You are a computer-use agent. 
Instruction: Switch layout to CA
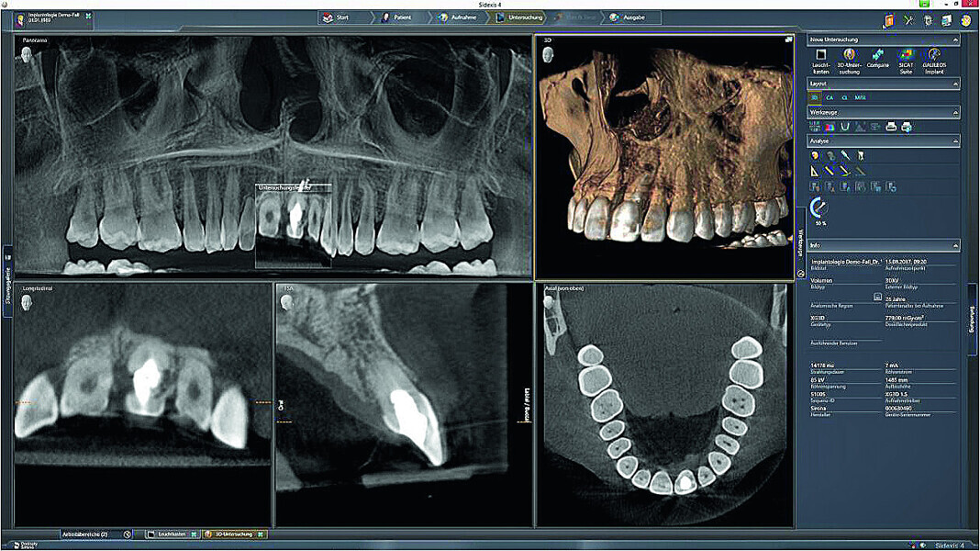point(830,97)
